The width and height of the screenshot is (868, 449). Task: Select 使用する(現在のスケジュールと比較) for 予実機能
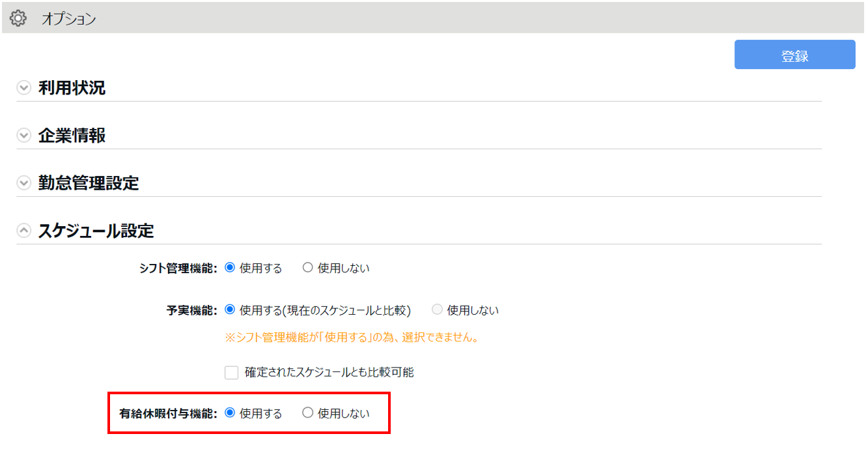pos(230,310)
